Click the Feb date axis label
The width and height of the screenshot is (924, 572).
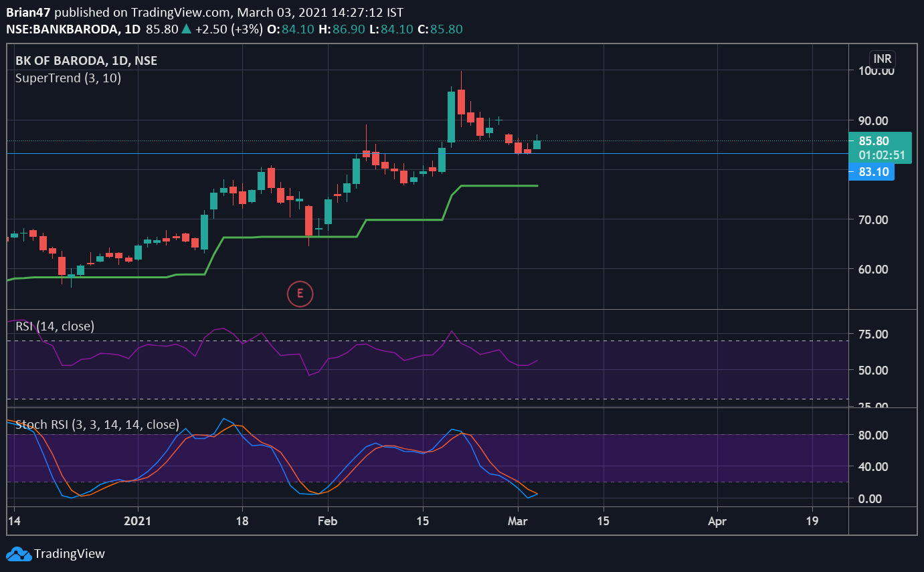[x=327, y=520]
